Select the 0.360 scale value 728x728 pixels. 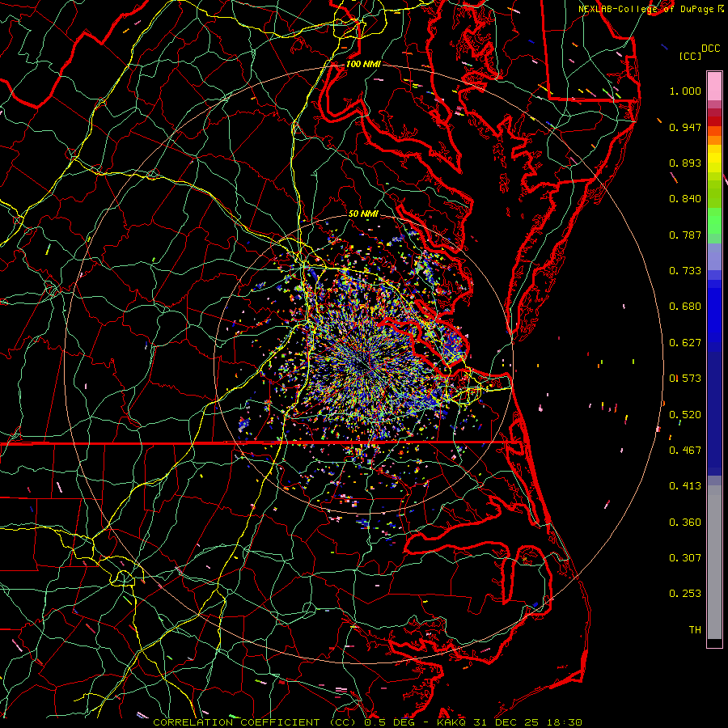[x=685, y=523]
